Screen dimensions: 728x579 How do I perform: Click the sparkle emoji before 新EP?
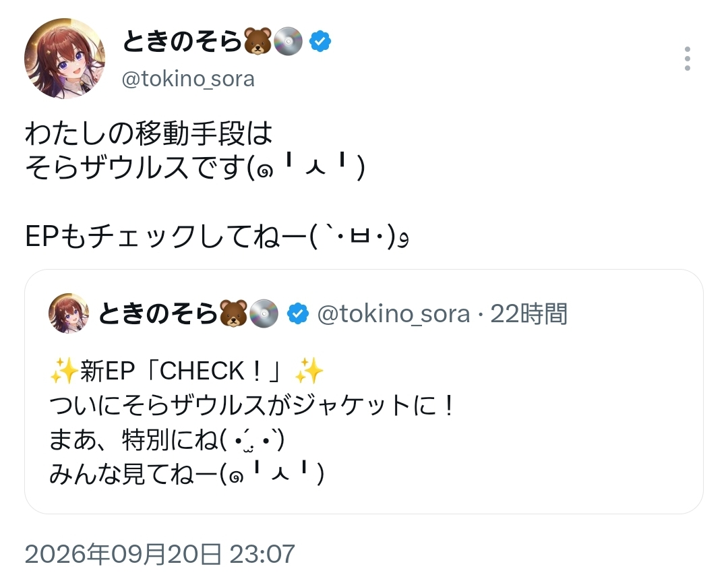[63, 371]
